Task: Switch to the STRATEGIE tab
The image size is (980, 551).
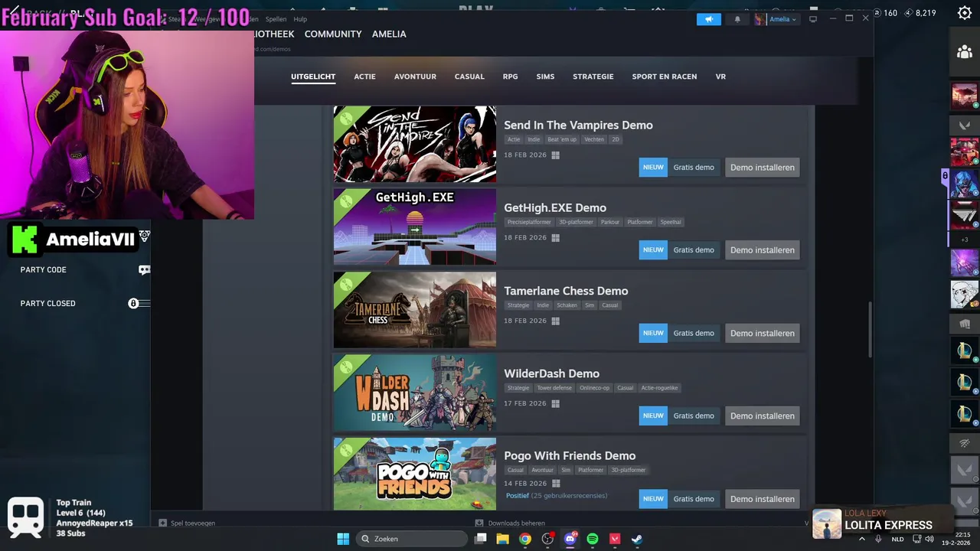Action: 593,77
